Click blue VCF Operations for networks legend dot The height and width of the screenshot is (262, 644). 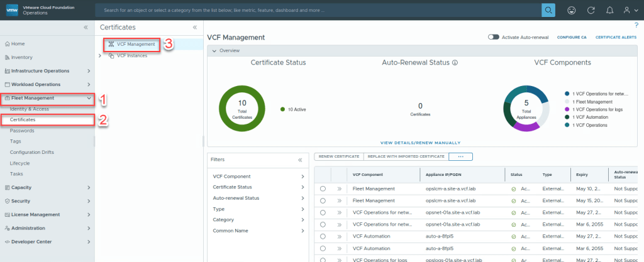[x=567, y=94]
